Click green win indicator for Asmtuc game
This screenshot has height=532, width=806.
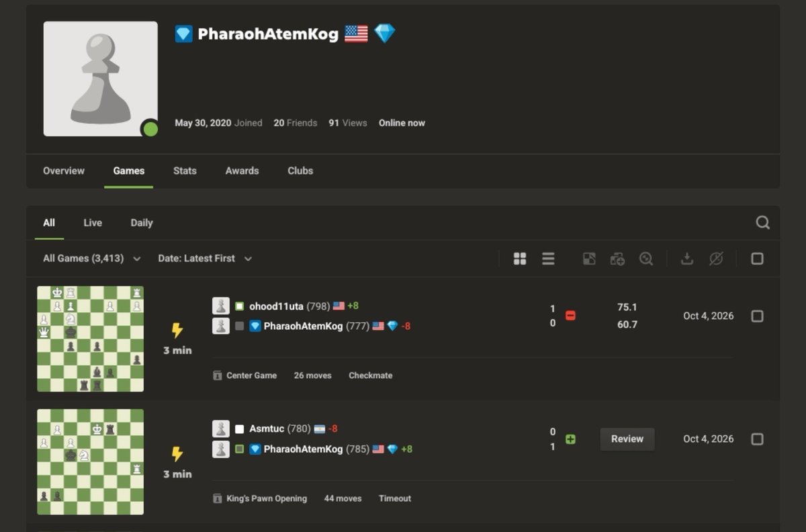click(570, 439)
